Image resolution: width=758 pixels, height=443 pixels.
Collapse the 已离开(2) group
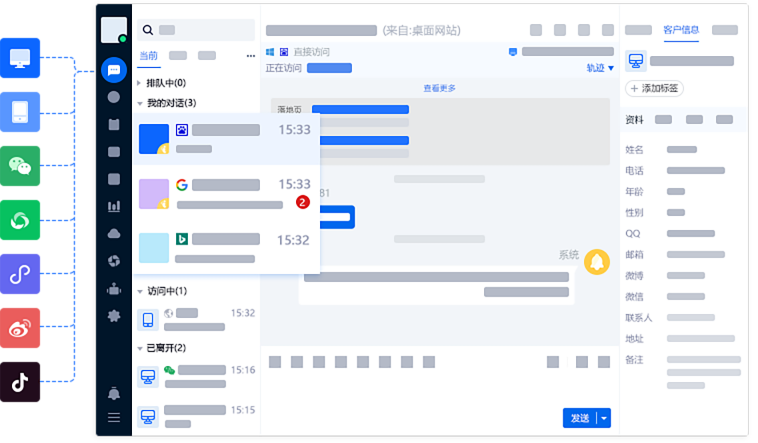coord(162,348)
